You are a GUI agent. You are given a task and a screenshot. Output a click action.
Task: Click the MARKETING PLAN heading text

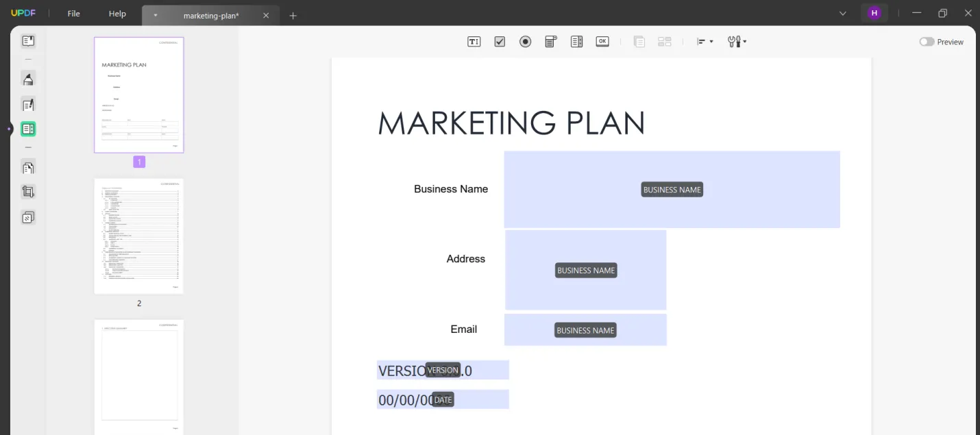click(x=511, y=123)
